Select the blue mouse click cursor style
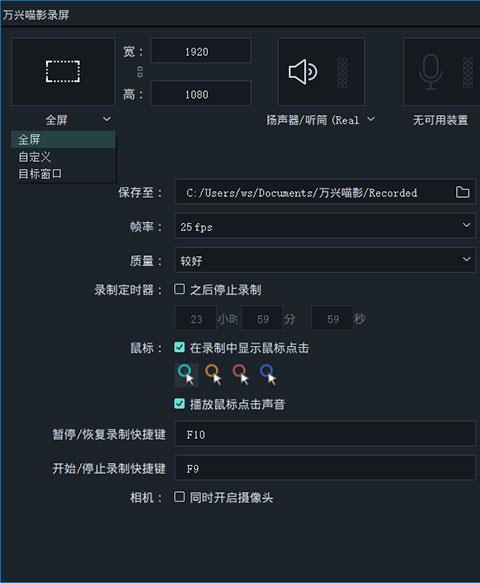480x583 pixels. click(268, 374)
